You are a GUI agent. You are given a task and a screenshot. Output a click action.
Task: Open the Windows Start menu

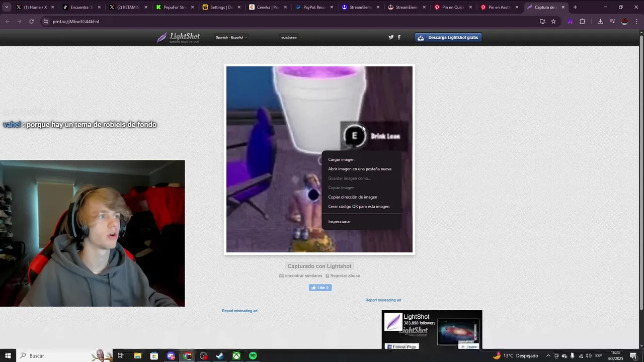(8, 355)
